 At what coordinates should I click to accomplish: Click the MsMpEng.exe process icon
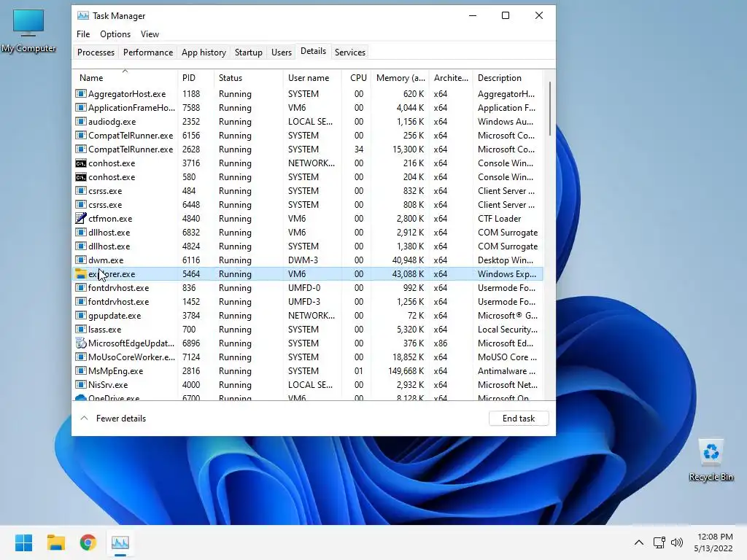click(x=81, y=370)
